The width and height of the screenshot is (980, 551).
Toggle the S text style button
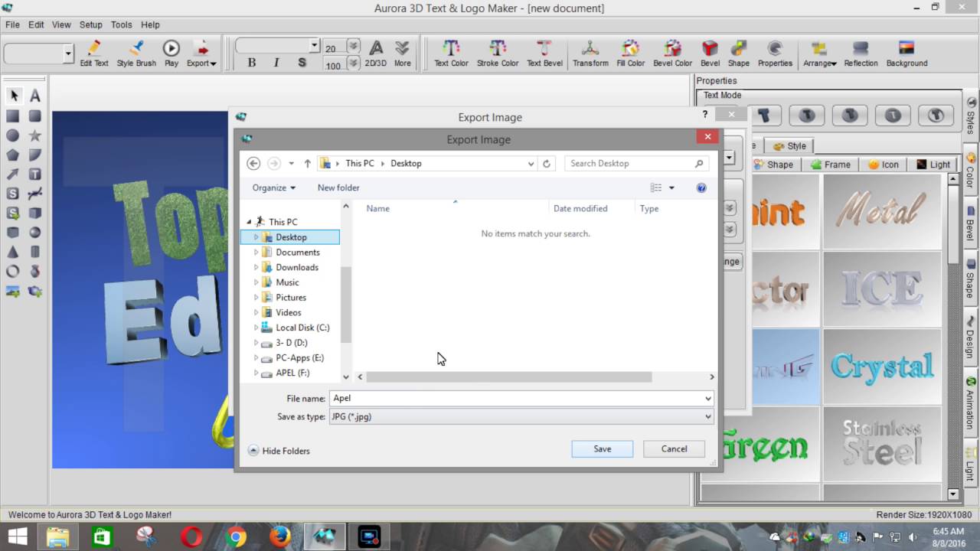pyautogui.click(x=302, y=63)
